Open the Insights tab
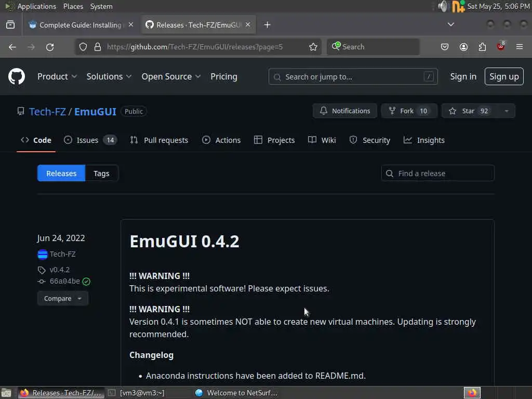This screenshot has height=399, width=532. [424, 140]
